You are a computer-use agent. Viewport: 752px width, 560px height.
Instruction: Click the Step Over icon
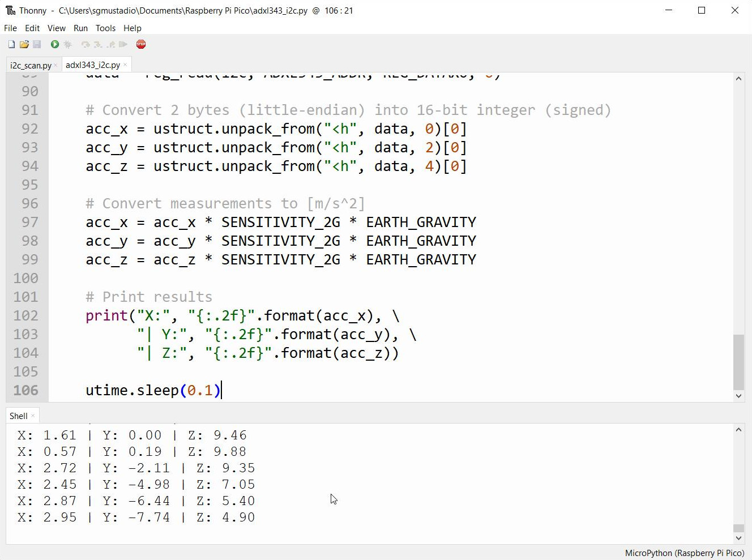86,44
